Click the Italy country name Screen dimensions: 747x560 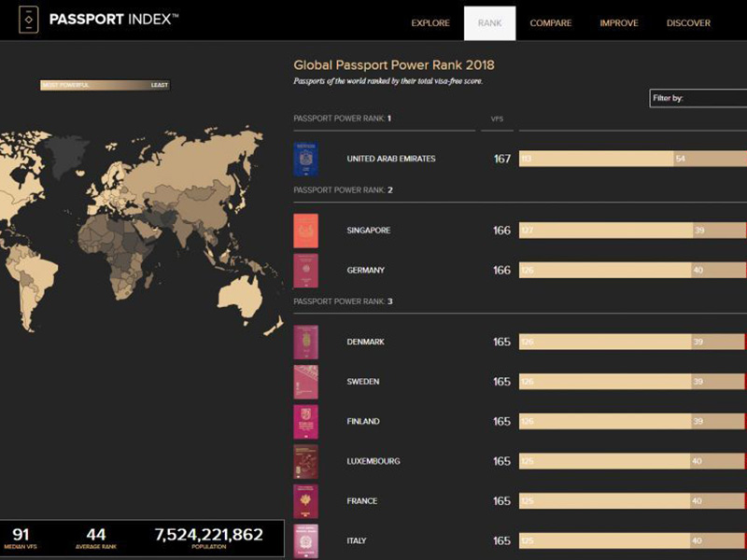357,540
